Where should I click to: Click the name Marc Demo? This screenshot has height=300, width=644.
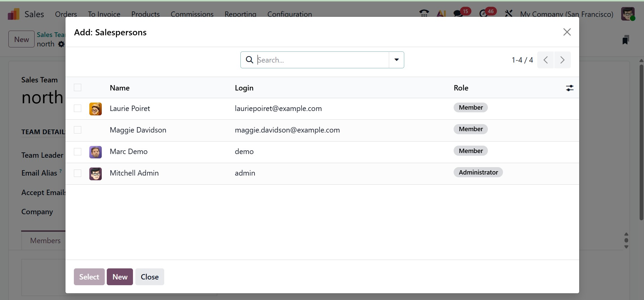click(x=129, y=151)
